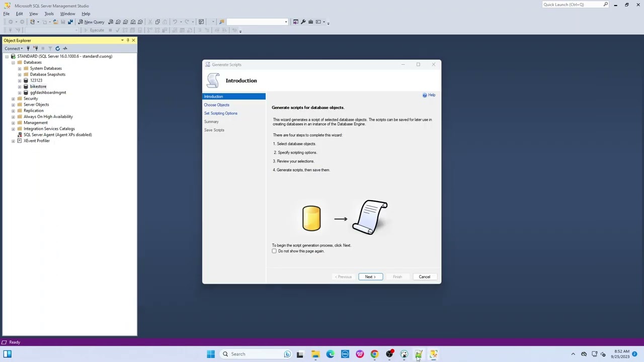
Task: Go to the Set Scripting Options step
Action: 221,113
